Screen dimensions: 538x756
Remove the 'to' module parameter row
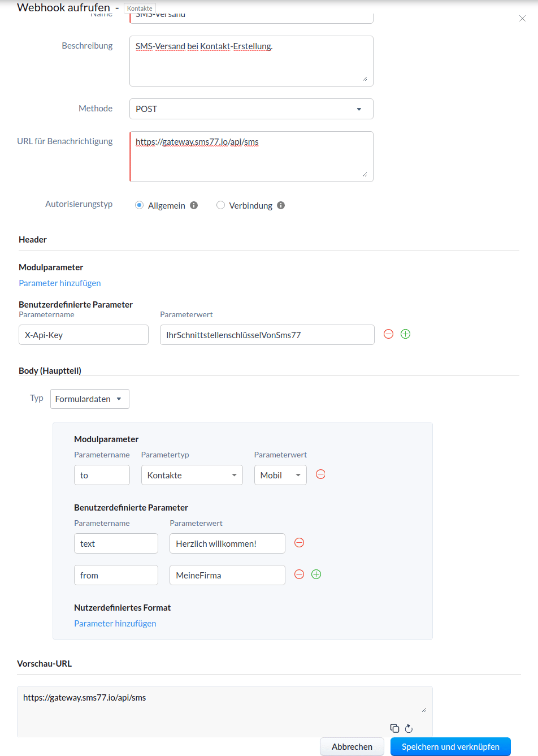point(320,474)
